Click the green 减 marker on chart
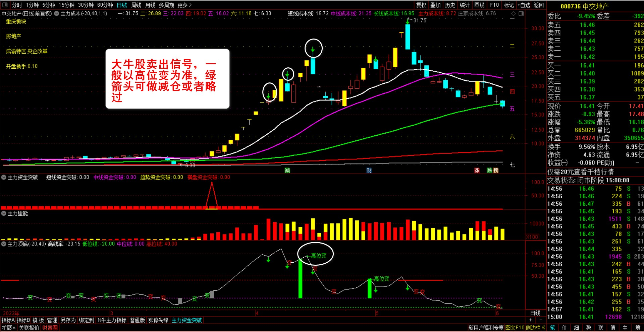This screenshot has height=332, width=644. coord(287,171)
